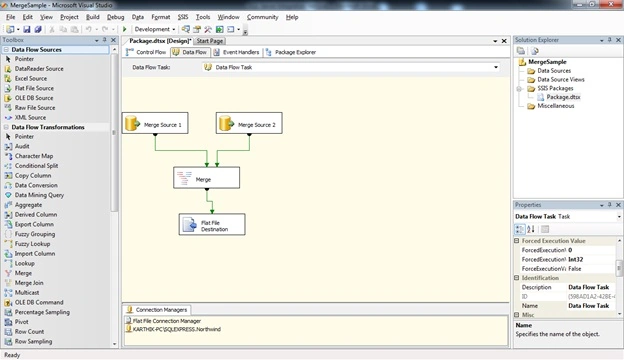Click the Undo toolbar icon
The height and width of the screenshot is (360, 624).
click(88, 29)
